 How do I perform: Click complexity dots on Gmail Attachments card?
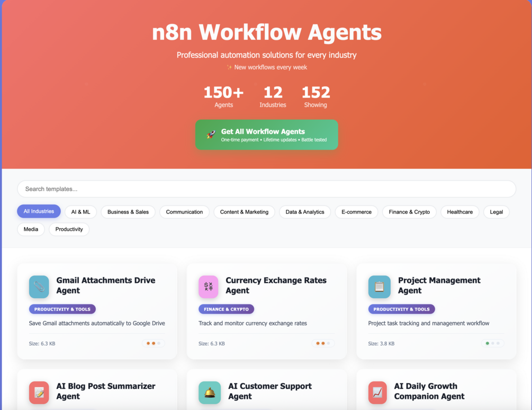tap(154, 343)
